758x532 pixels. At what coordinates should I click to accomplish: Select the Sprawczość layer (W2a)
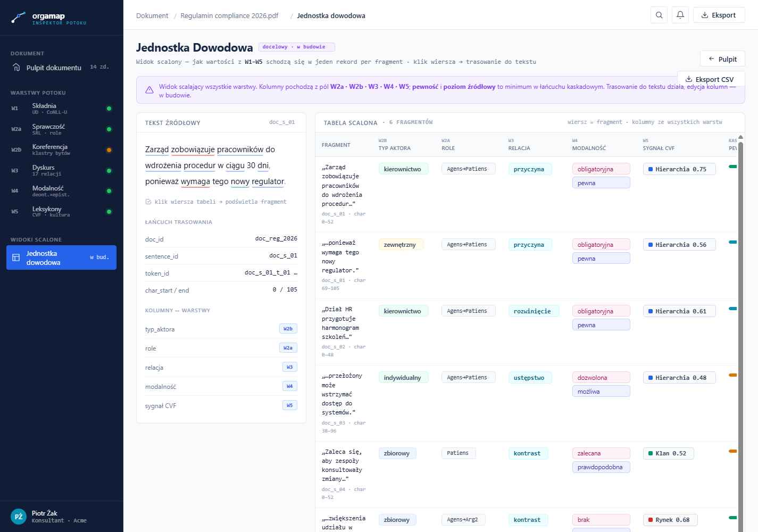point(61,129)
